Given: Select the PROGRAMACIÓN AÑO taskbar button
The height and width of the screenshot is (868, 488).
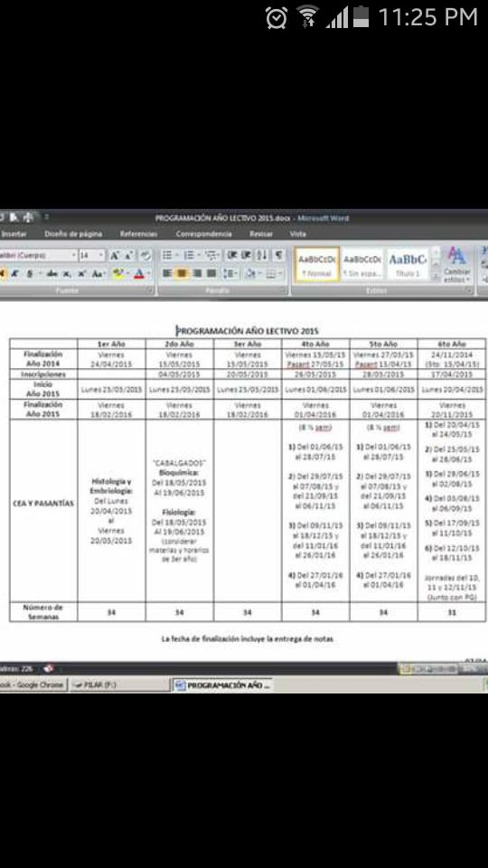Looking at the screenshot, I should pos(222,684).
